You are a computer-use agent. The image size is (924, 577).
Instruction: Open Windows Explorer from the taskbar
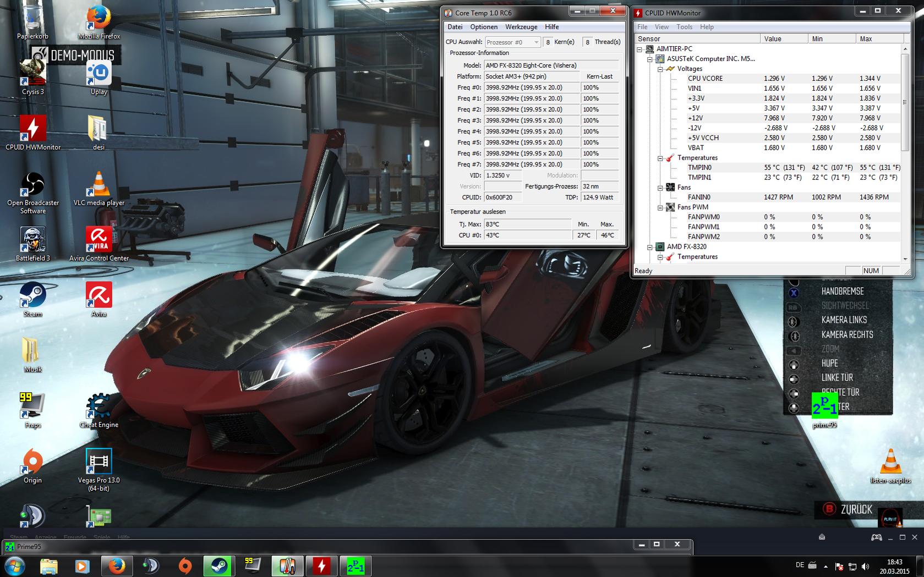49,566
